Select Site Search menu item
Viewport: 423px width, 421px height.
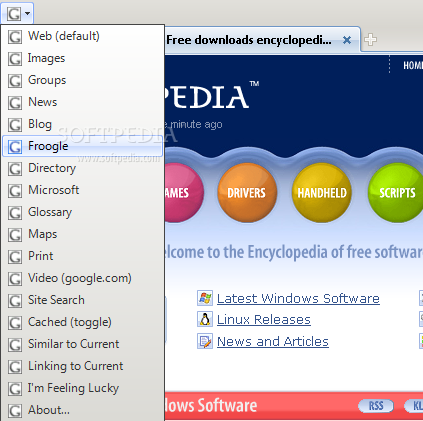(x=83, y=300)
